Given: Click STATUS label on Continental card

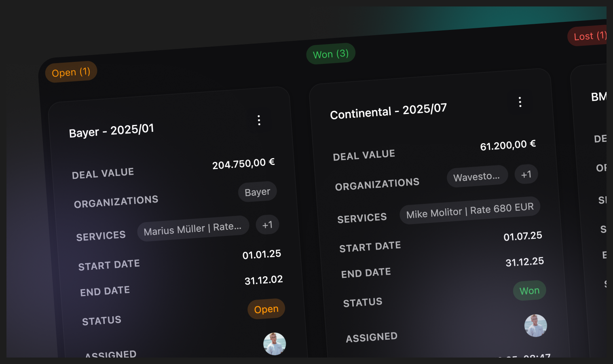Looking at the screenshot, I should point(363,303).
